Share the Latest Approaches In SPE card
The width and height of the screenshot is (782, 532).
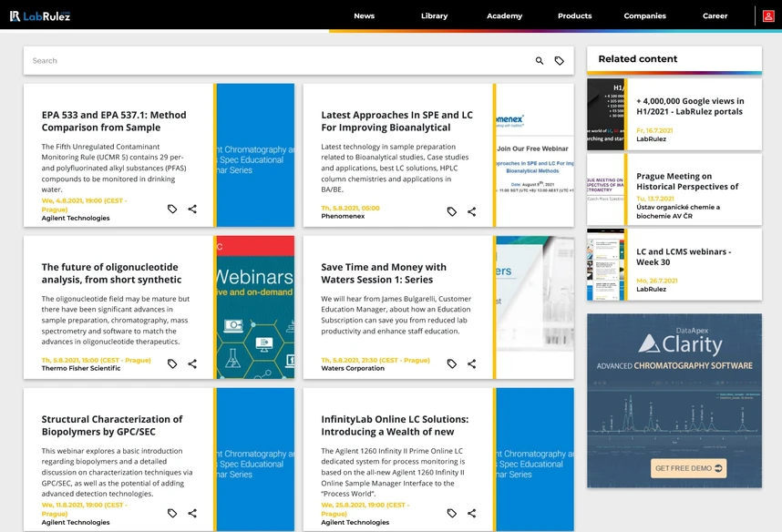point(472,212)
